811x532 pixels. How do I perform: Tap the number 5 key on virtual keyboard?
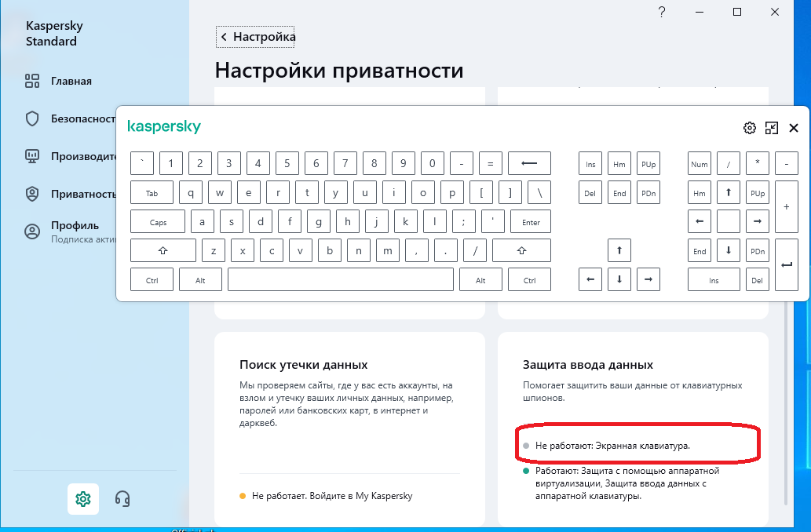287,163
